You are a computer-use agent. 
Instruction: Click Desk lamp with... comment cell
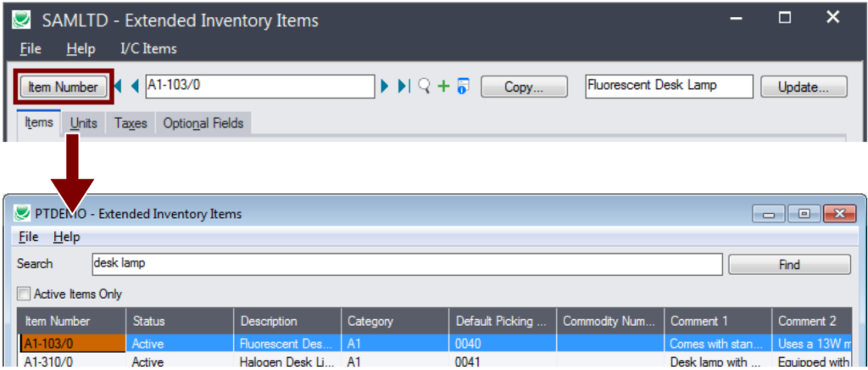coord(716,361)
